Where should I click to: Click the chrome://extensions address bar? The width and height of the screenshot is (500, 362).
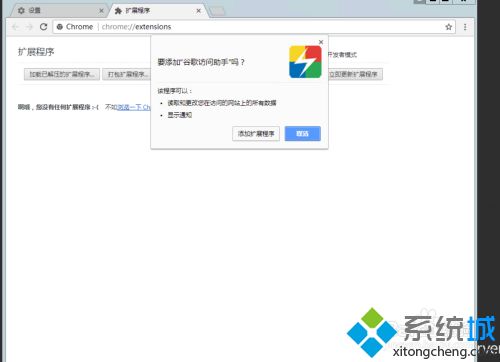[253, 27]
